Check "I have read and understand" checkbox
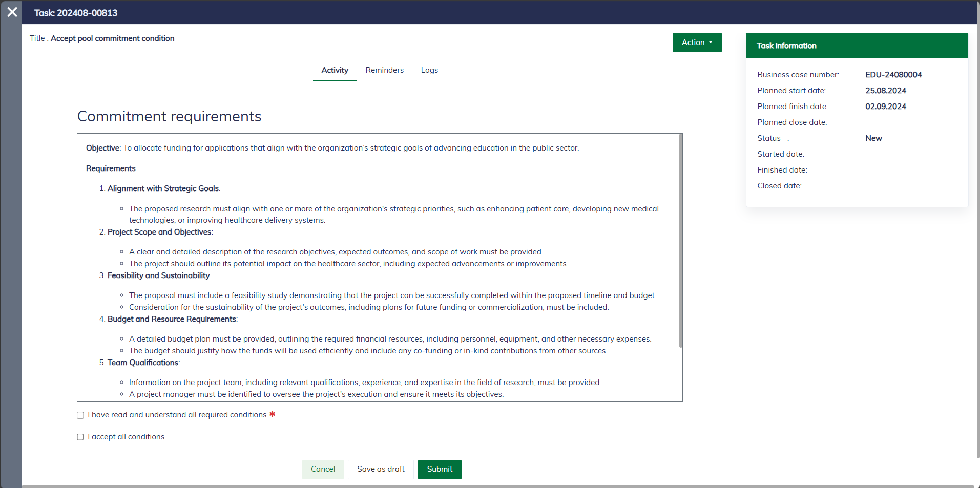 tap(80, 415)
